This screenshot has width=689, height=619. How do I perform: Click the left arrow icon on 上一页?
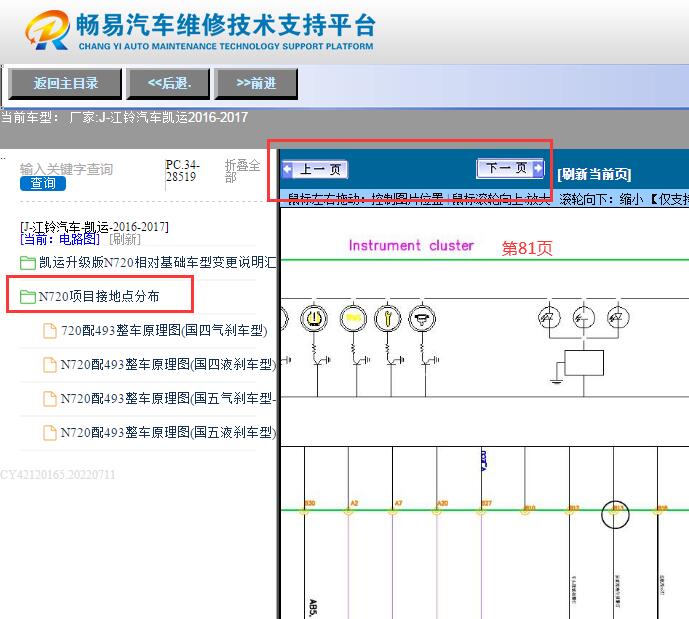point(287,169)
